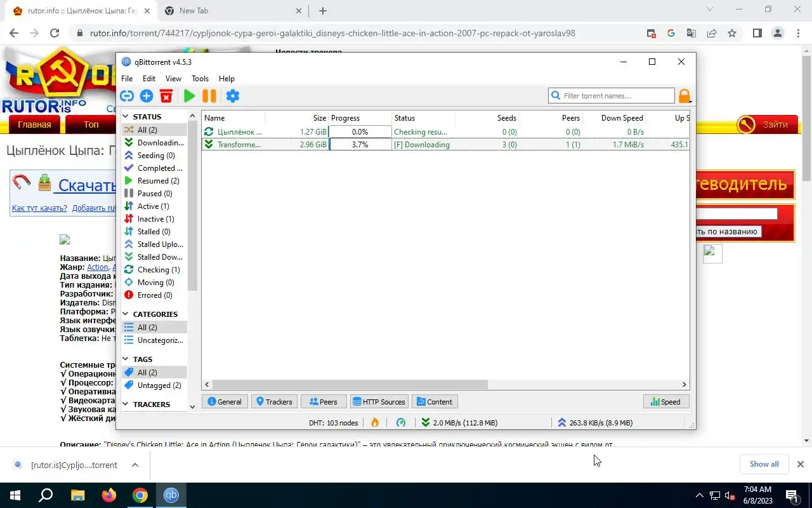This screenshot has width=812, height=508.
Task: Select Seeding (0) status filter
Action: click(154, 156)
